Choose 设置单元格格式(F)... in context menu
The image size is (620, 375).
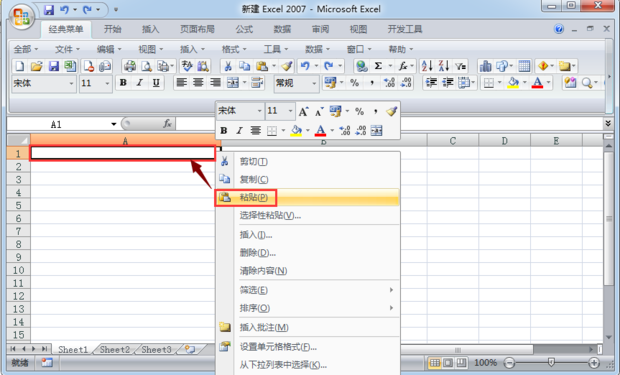pos(308,347)
